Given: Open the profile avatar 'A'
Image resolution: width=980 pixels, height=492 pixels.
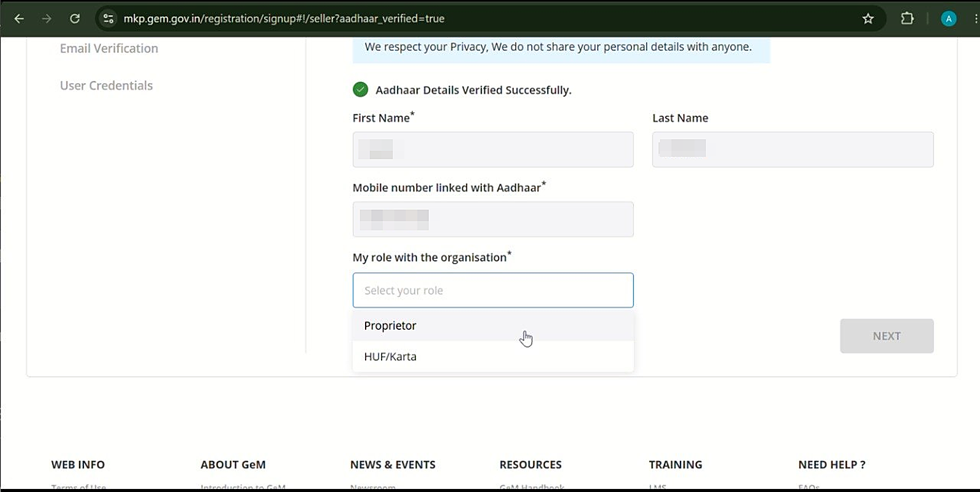Looking at the screenshot, I should [x=949, y=18].
